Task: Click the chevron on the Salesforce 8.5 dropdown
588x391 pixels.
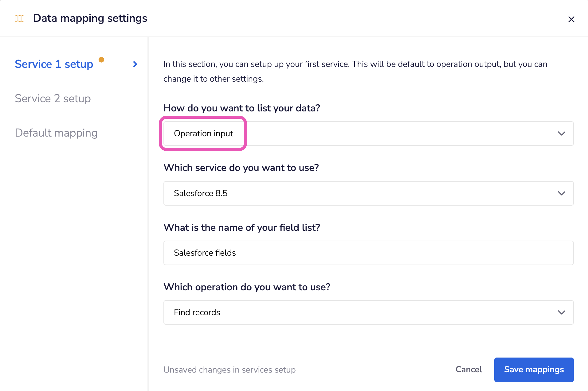Action: 561,193
